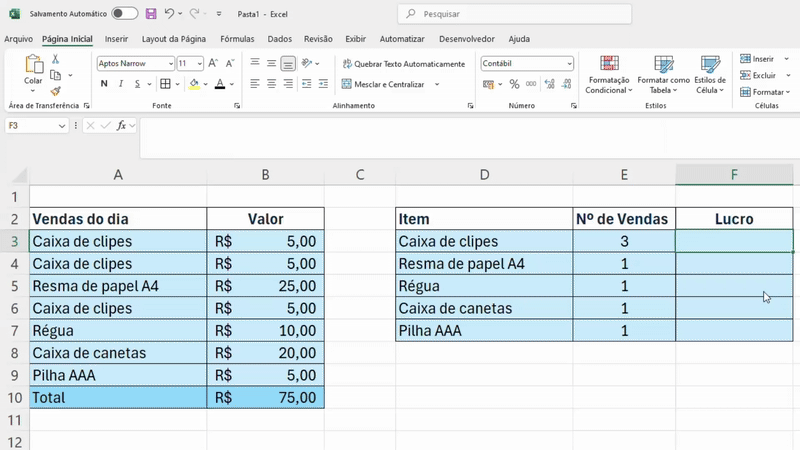Toggle Salvamento Automático switch
The height and width of the screenshot is (450, 800).
coord(125,14)
